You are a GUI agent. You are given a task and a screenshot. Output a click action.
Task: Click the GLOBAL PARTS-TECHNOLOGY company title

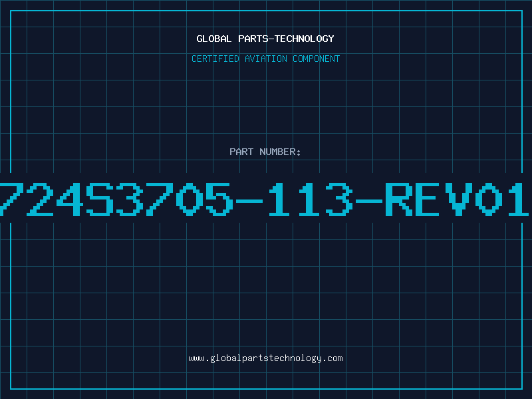click(x=265, y=39)
